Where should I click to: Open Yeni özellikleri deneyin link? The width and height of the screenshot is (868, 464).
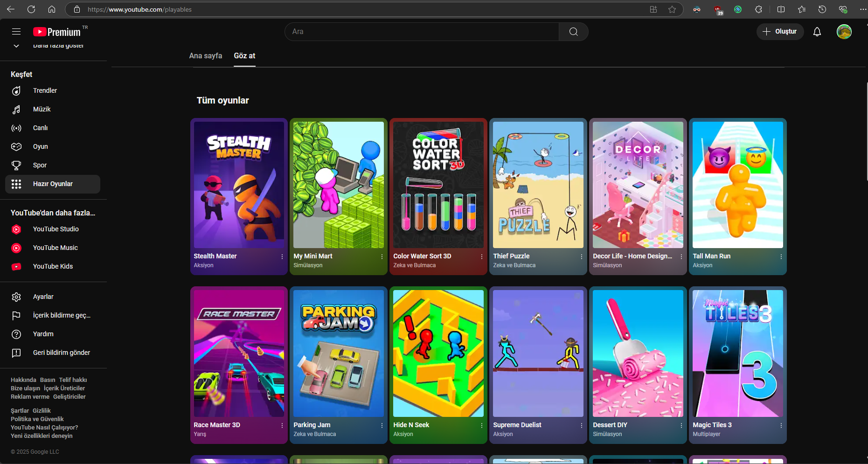(42, 436)
